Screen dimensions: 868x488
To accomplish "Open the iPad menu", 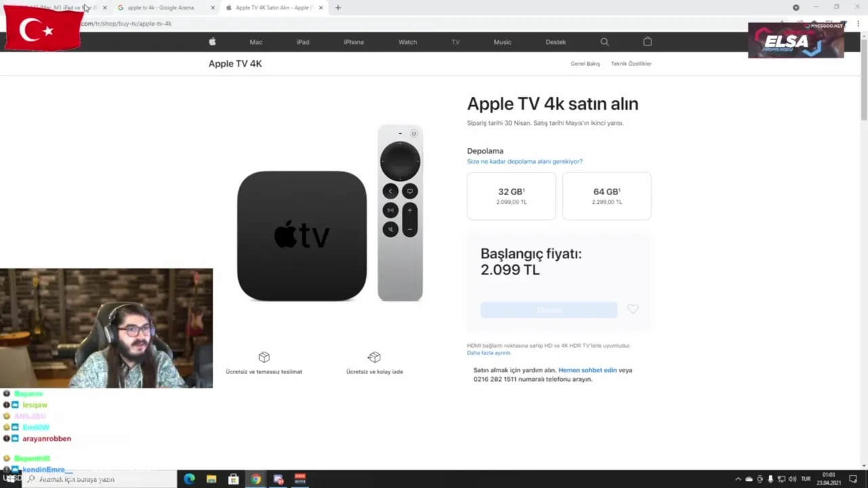I will [303, 42].
